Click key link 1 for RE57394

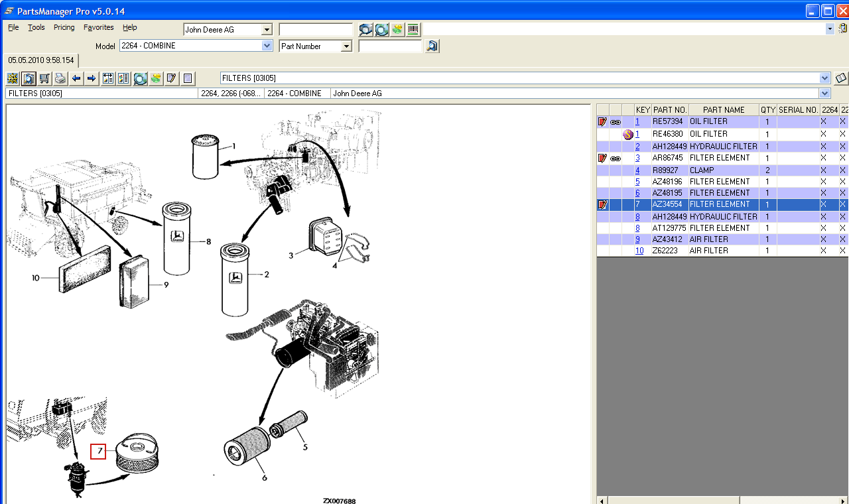pos(637,122)
